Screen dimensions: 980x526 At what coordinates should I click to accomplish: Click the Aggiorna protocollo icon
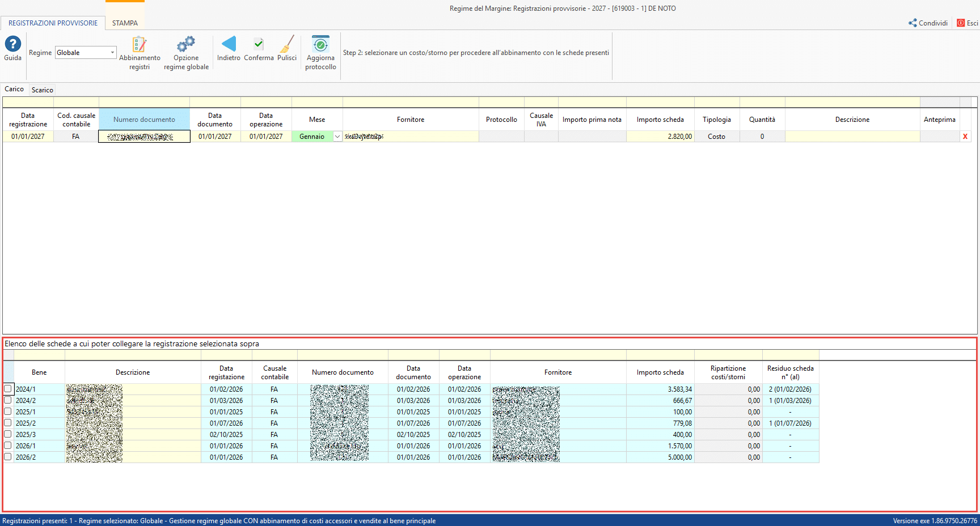320,44
